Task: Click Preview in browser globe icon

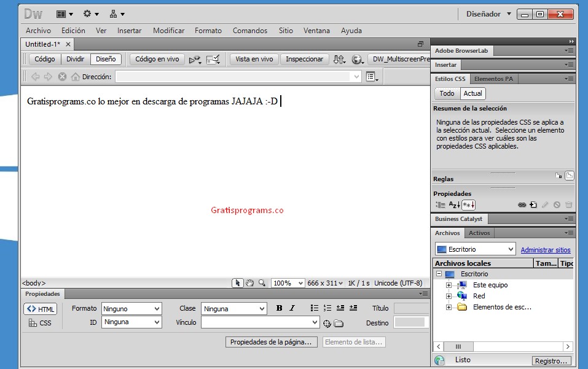Action: pos(358,59)
